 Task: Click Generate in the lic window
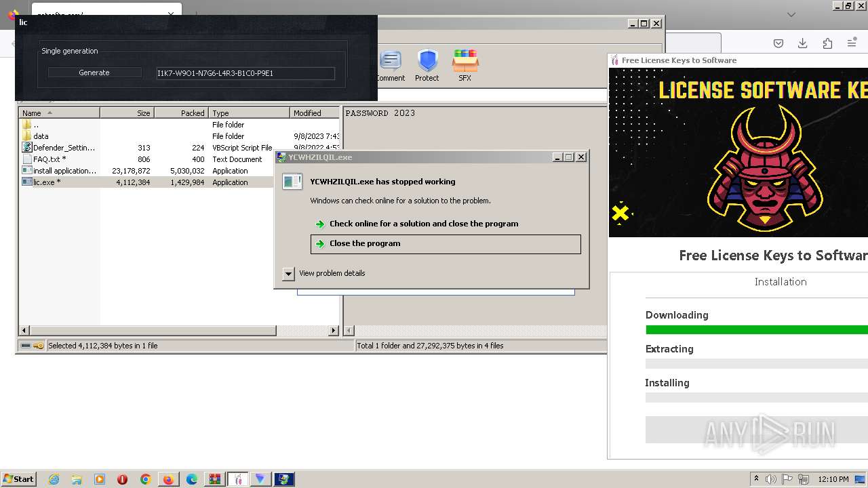(x=94, y=73)
